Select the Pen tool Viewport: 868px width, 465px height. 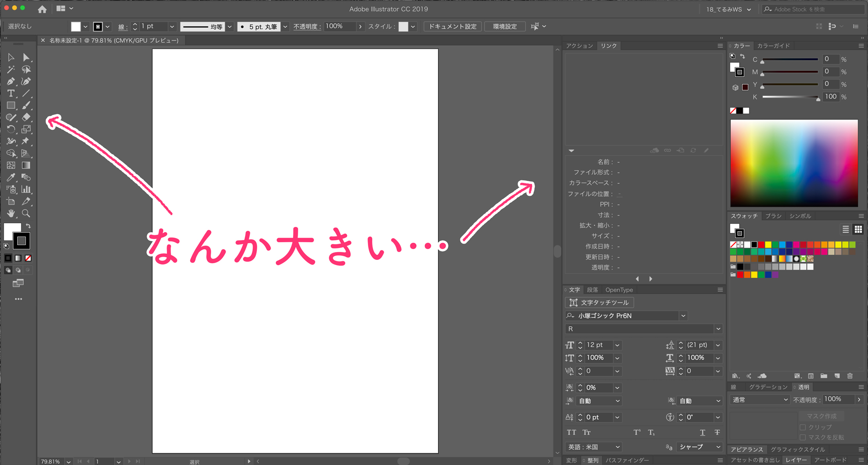coord(11,81)
